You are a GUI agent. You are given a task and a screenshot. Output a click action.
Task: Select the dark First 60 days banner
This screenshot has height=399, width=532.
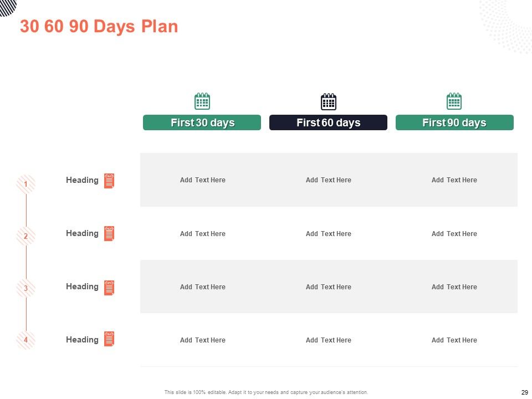coord(328,122)
